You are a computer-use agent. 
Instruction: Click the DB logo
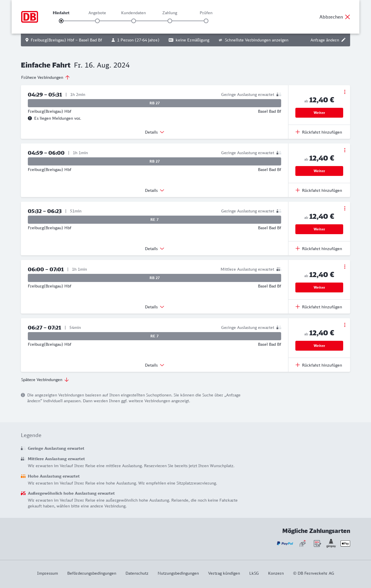tap(30, 17)
